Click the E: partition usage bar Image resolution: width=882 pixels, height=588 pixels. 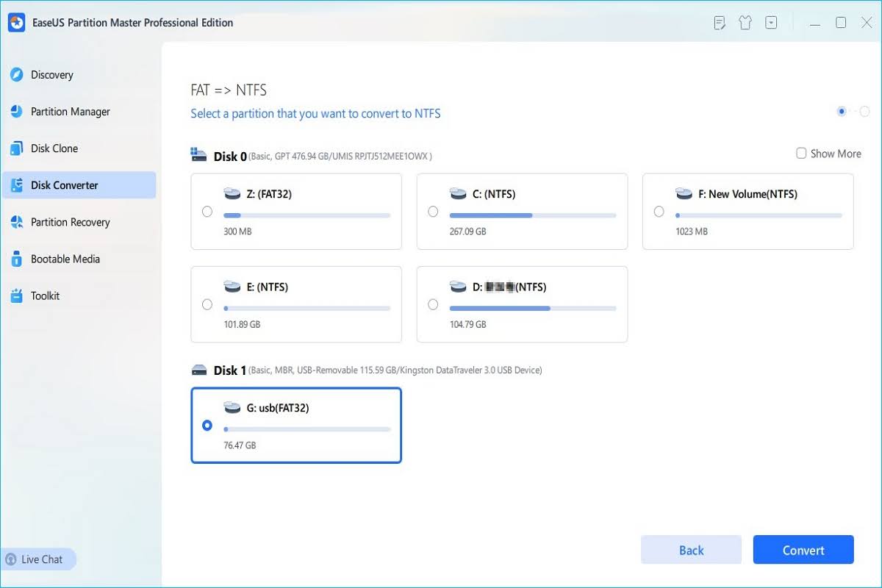[306, 308]
